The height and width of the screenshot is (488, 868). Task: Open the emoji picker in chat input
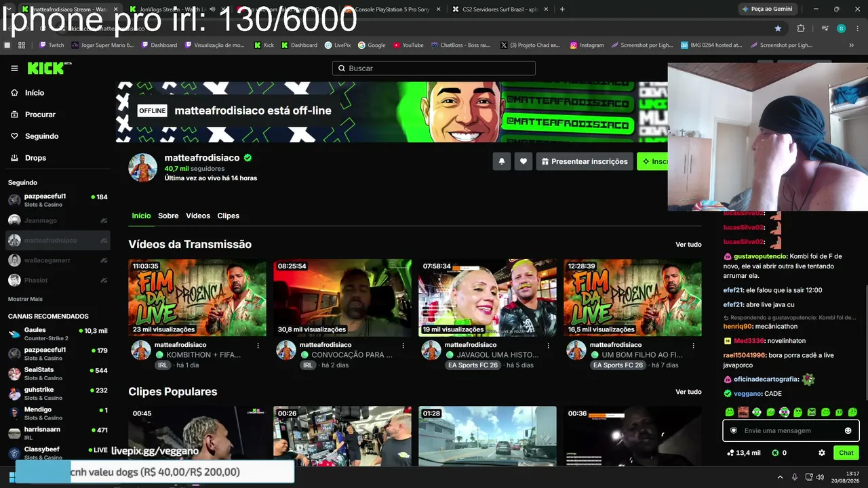[848, 430]
